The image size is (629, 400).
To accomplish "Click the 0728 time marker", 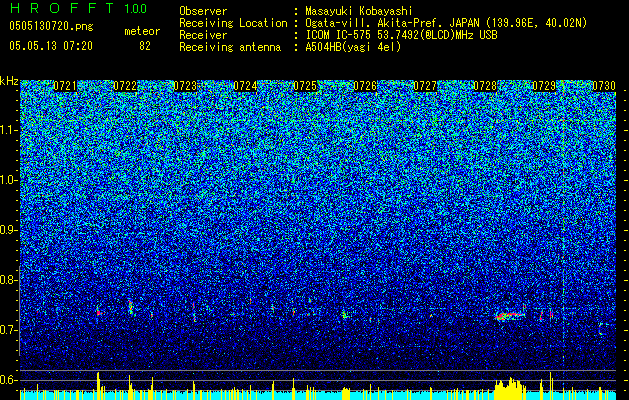I will click(x=485, y=86).
